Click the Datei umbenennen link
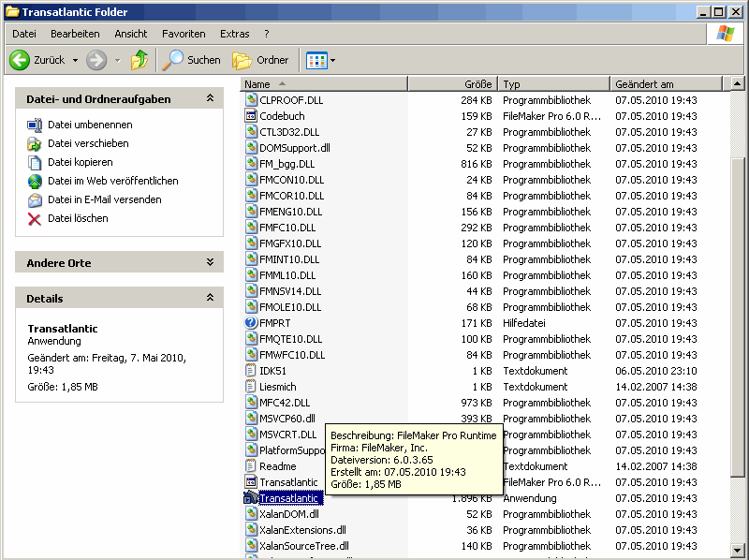749x560 pixels. click(90, 125)
